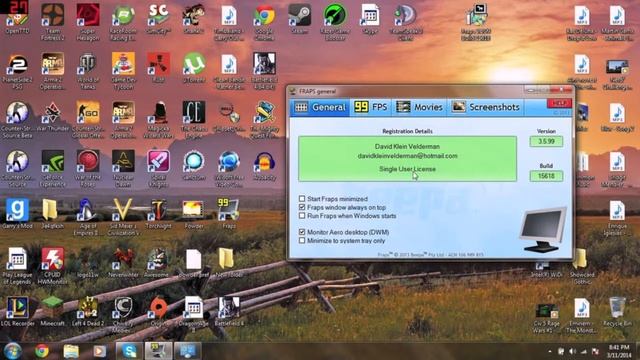Launch Chrome from the taskbar
Screen dimensions: 640x360
coord(42,351)
